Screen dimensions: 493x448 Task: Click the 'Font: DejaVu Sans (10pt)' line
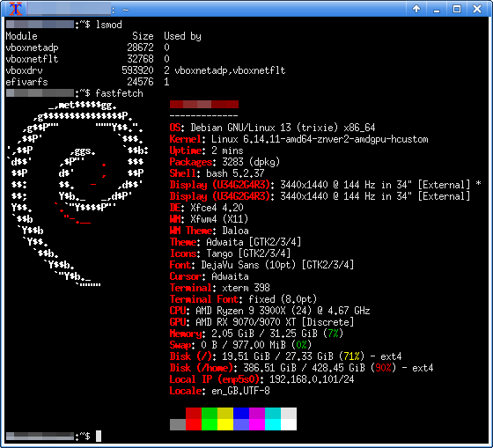click(262, 265)
